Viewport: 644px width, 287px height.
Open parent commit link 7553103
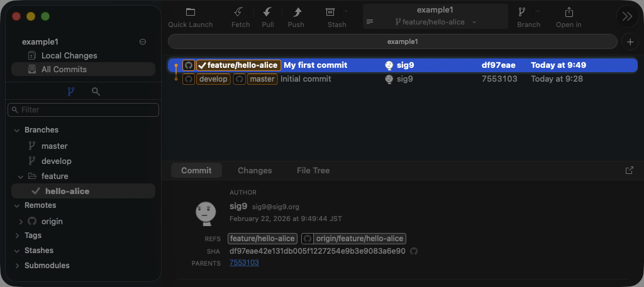click(x=244, y=263)
